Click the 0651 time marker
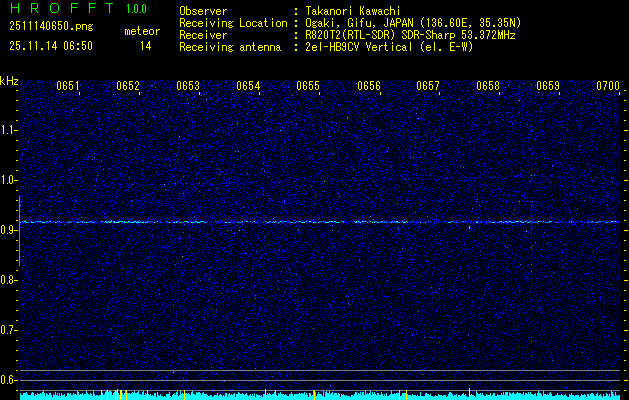Screen dimensions: 629x400 (68, 87)
